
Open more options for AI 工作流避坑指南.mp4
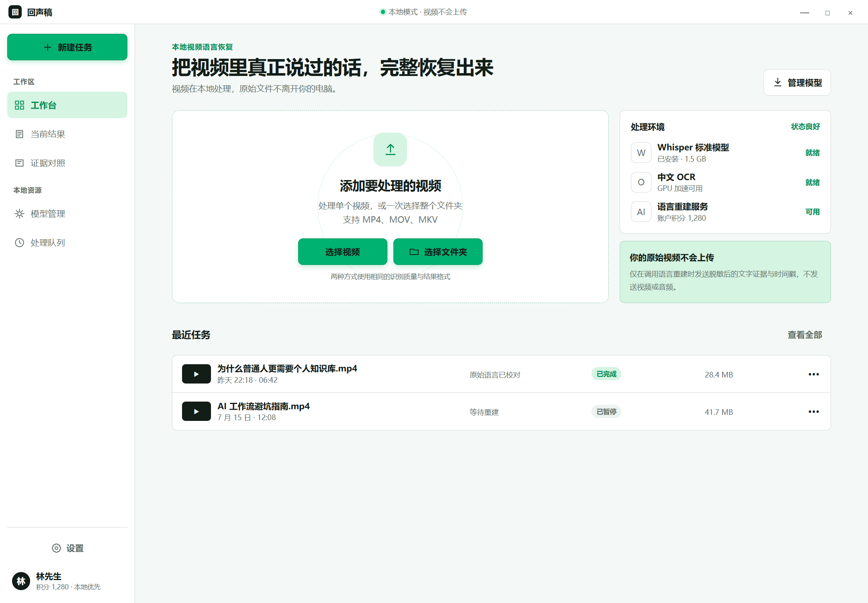pyautogui.click(x=813, y=412)
